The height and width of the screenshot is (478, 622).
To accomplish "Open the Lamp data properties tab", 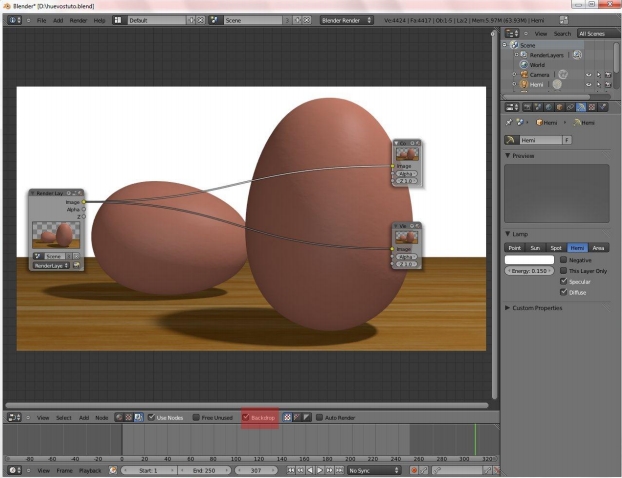I will 581,107.
